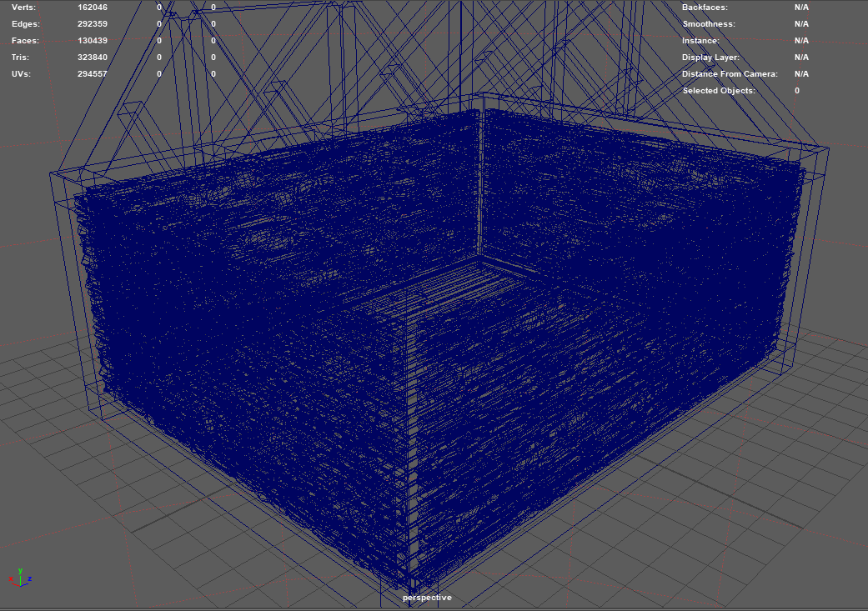Screen dimensions: 868x611
Task: Click the Faces count value 130439
Action: [x=92, y=40]
